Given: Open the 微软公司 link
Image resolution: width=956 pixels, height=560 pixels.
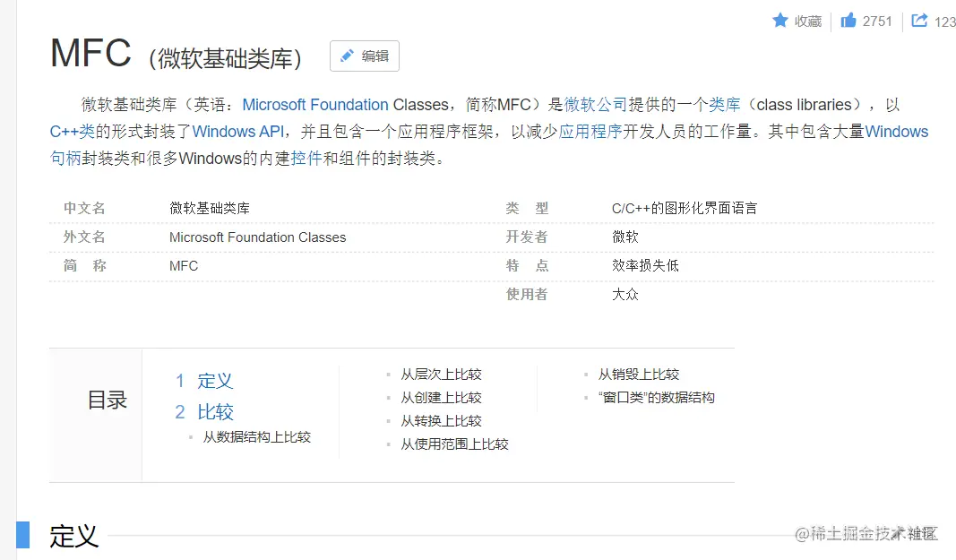Looking at the screenshot, I should 595,105.
